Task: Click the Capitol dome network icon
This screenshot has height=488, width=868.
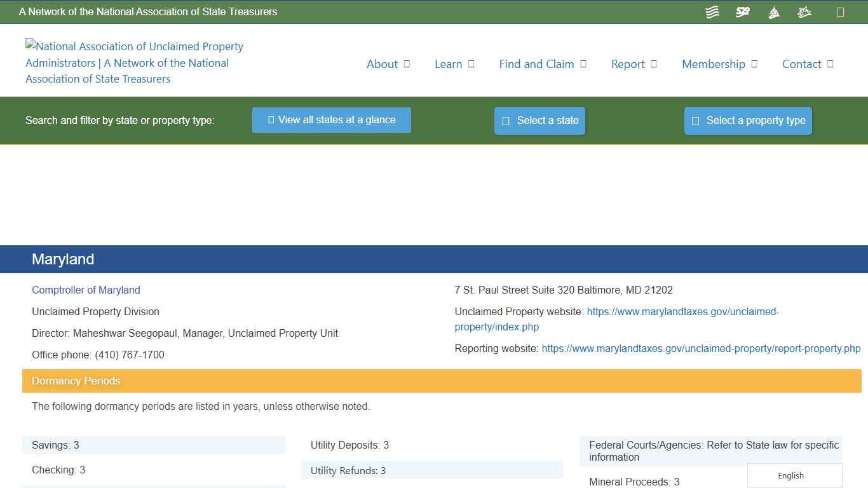Action: click(x=773, y=11)
